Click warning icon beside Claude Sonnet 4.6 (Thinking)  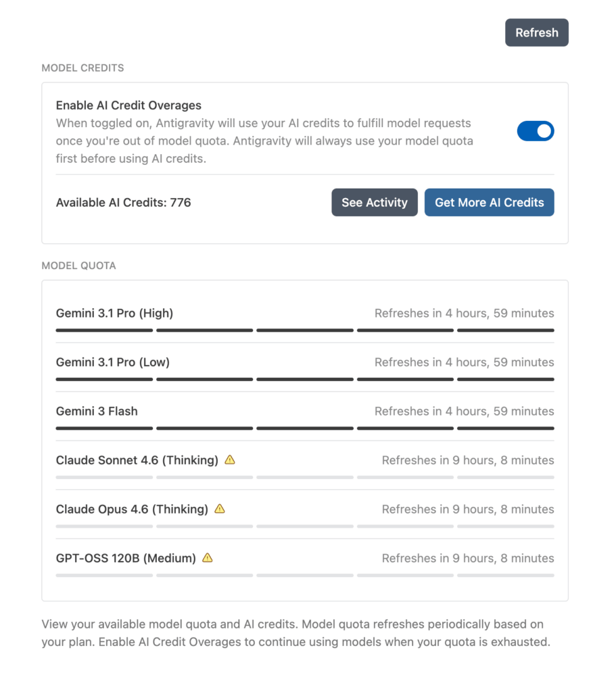click(x=230, y=460)
